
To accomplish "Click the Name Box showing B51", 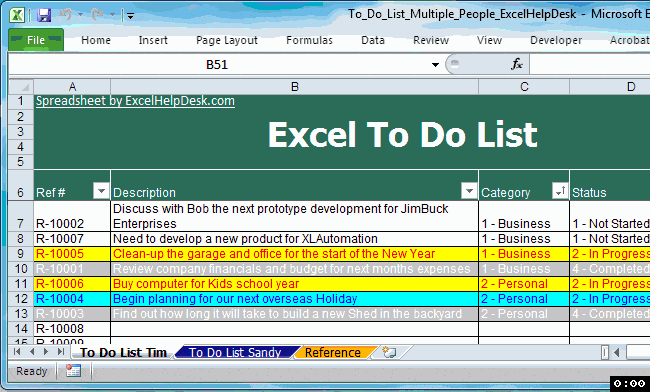I will 217,65.
